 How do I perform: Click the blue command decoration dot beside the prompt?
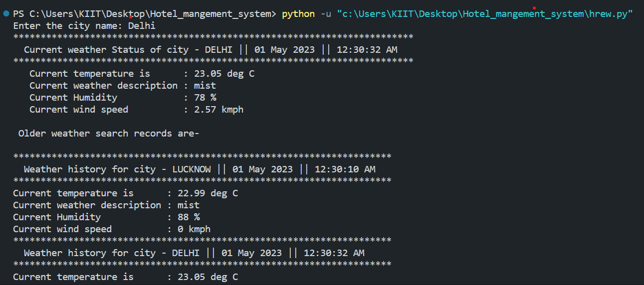(6, 14)
